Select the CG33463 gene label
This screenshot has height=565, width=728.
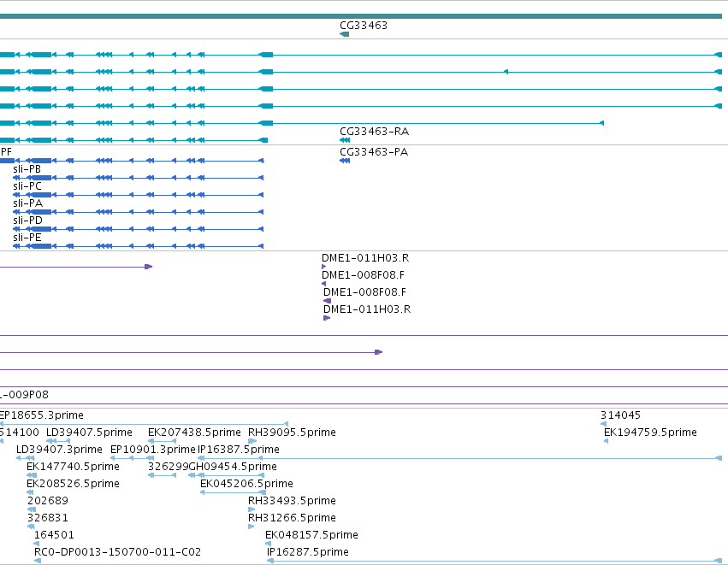tap(364, 26)
